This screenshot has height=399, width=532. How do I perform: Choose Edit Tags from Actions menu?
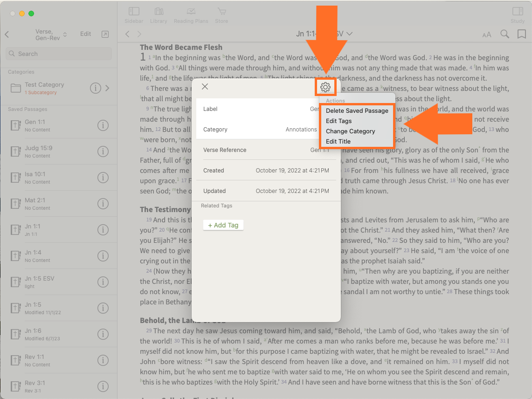357,121
